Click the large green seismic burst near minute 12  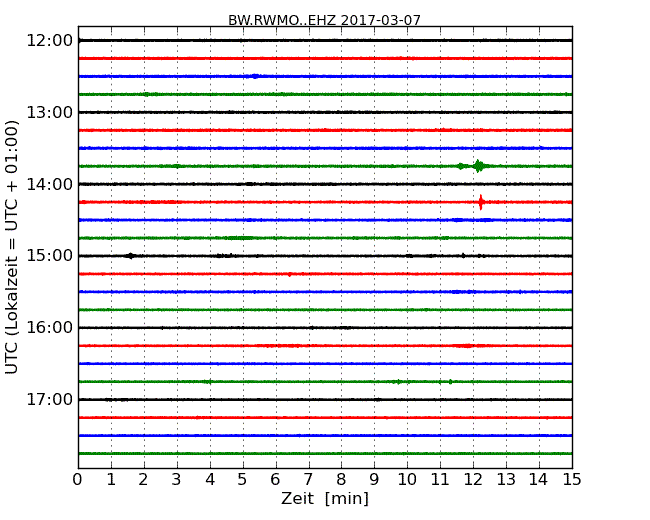coord(478,166)
